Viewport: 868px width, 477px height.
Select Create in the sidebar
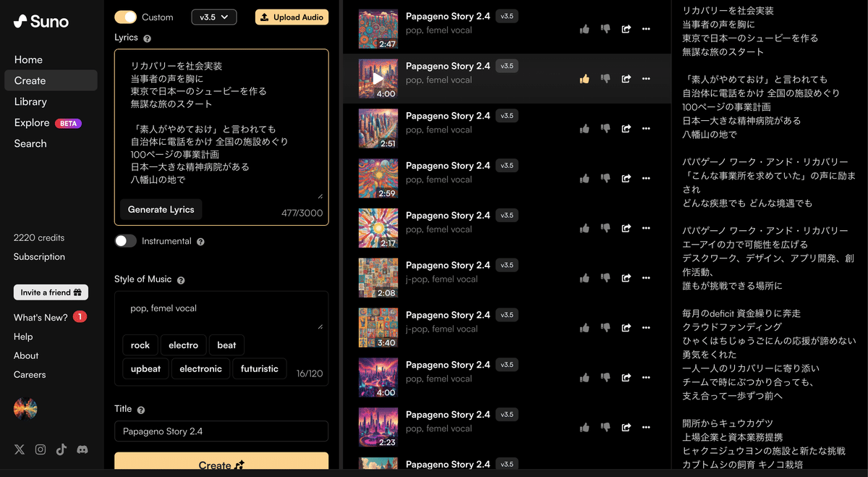(x=51, y=80)
